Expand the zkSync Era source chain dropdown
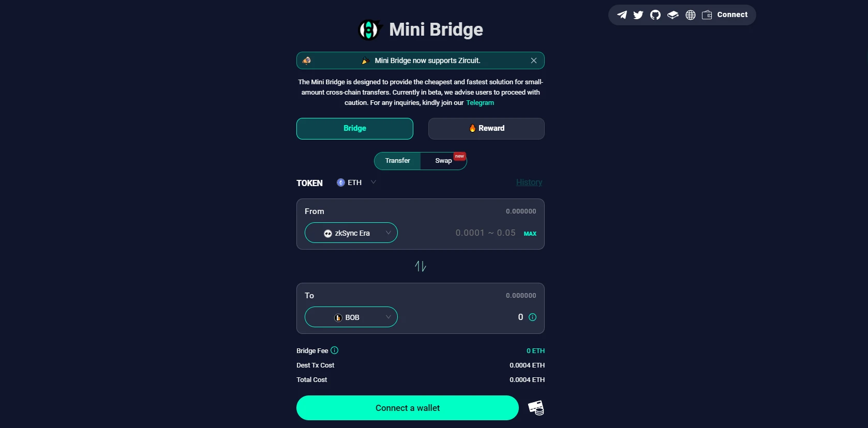The image size is (868, 428). [351, 233]
